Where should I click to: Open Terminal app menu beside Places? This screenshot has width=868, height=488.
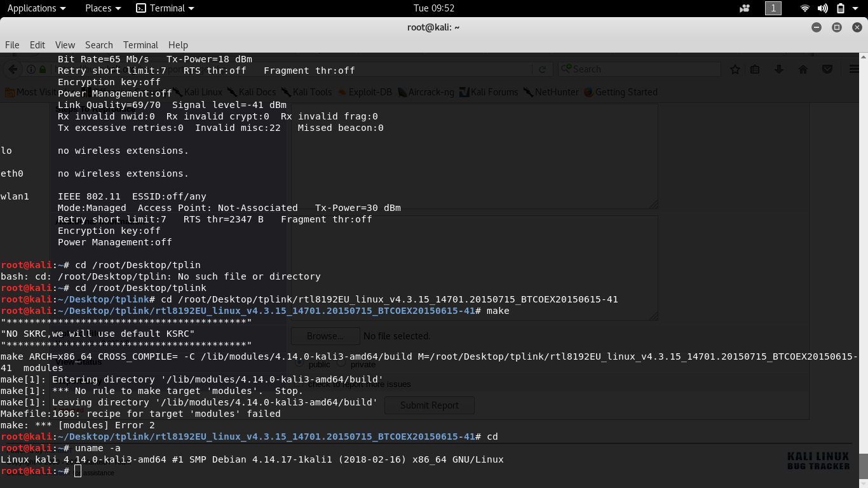point(165,8)
